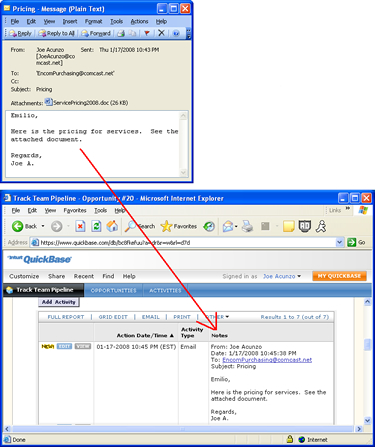Open Favorites menu in Internet Explorer
Screen dimensions: 375x447
[x=75, y=210]
